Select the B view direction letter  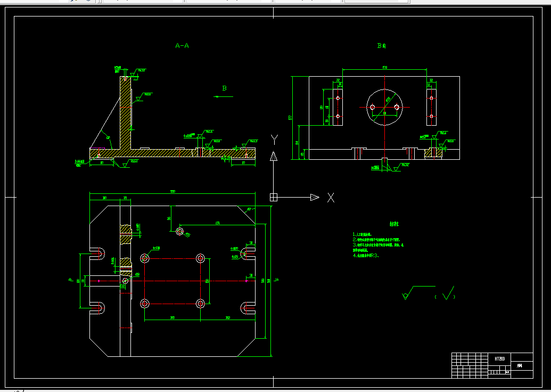click(x=225, y=88)
